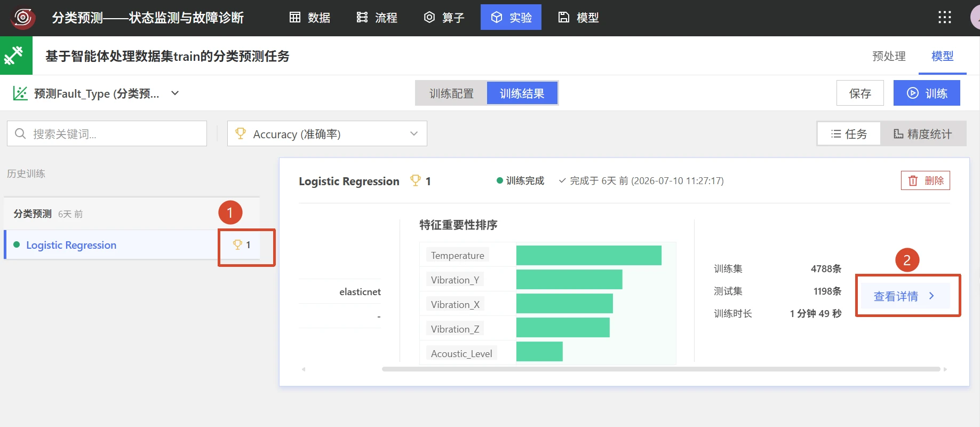Viewport: 980px width, 427px height.
Task: Click the horizontal scrollbar under feature chart
Action: tap(661, 369)
